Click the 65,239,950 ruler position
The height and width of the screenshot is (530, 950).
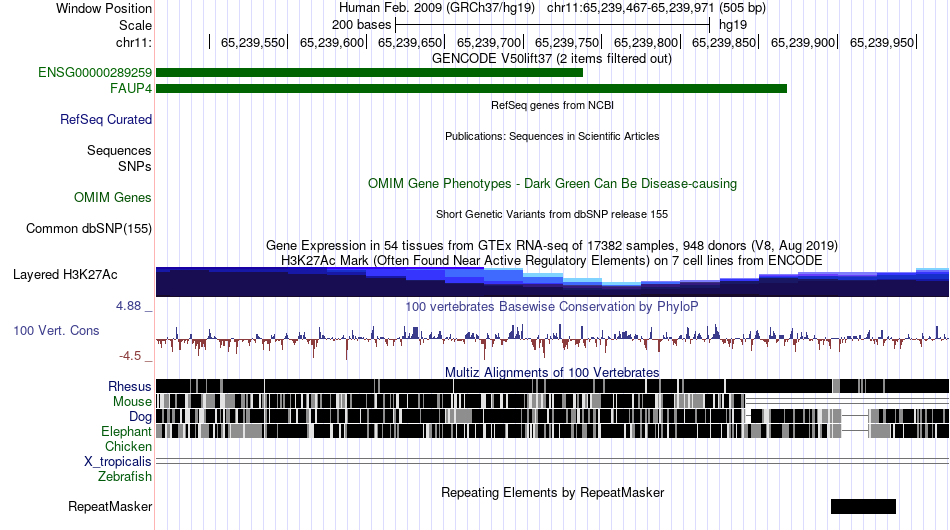coord(882,42)
